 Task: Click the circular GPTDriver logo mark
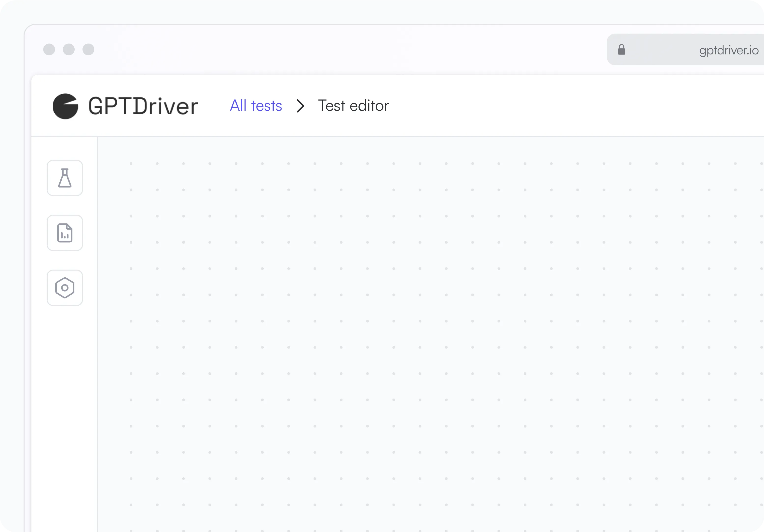click(x=65, y=106)
